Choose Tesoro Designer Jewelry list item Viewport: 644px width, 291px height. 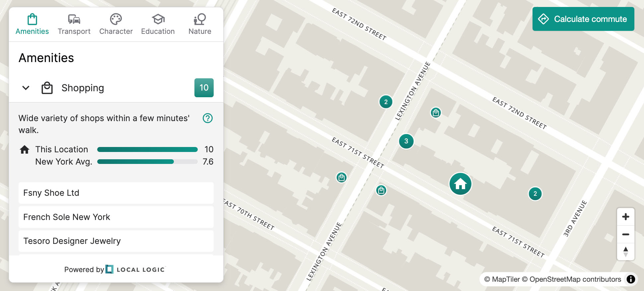(x=116, y=241)
